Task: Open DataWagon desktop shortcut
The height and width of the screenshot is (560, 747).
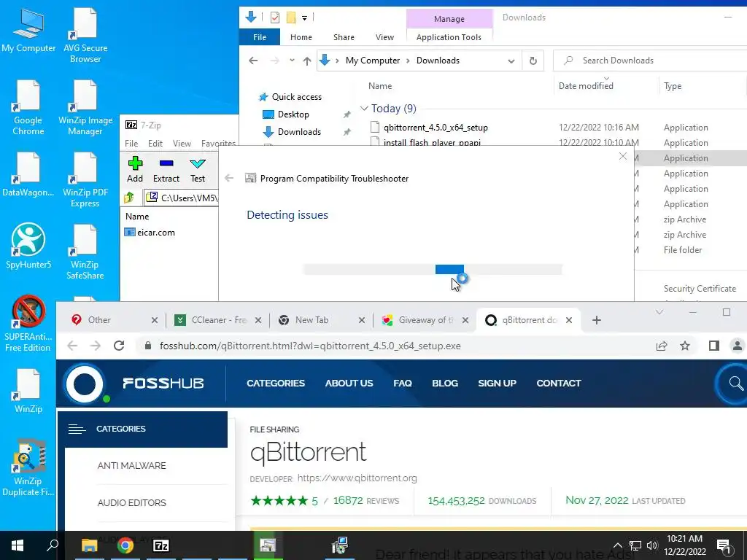Action: 28,175
